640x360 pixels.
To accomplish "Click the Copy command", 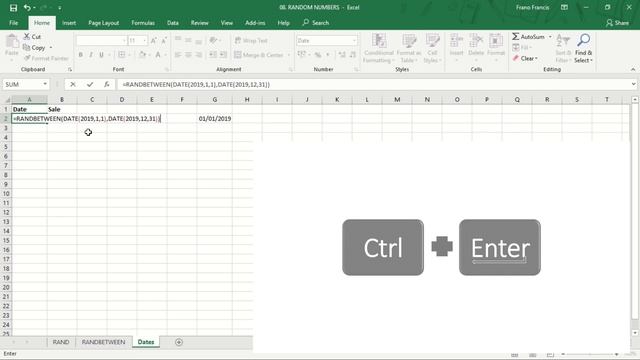I will (x=34, y=48).
